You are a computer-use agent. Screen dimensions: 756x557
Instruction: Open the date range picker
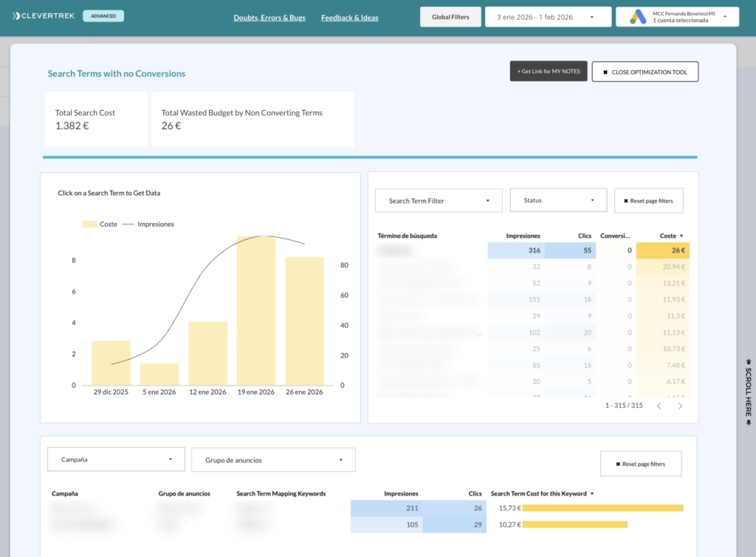548,17
